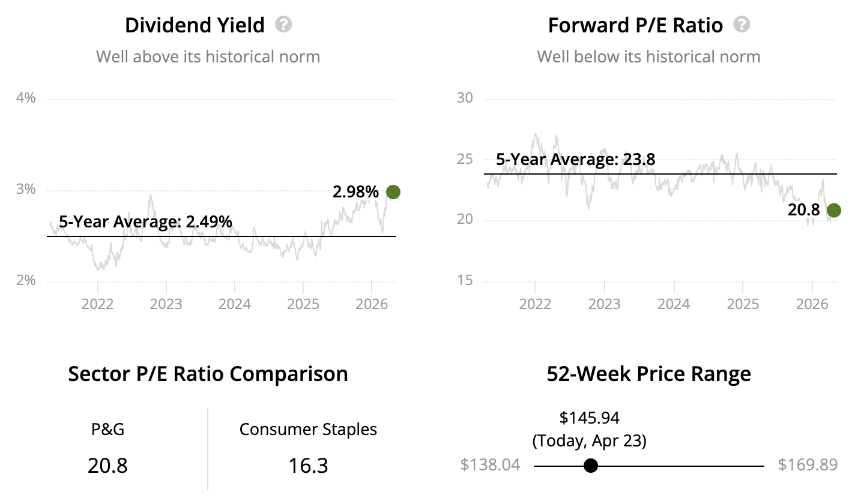Image resolution: width=849 pixels, height=504 pixels.
Task: Click the $138.04 low price label
Action: pos(491,465)
